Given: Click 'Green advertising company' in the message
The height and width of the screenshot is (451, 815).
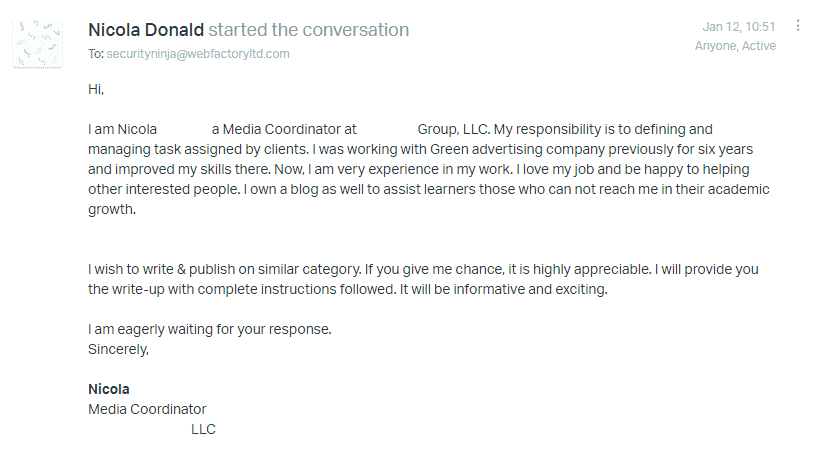Looking at the screenshot, I should (x=517, y=150).
